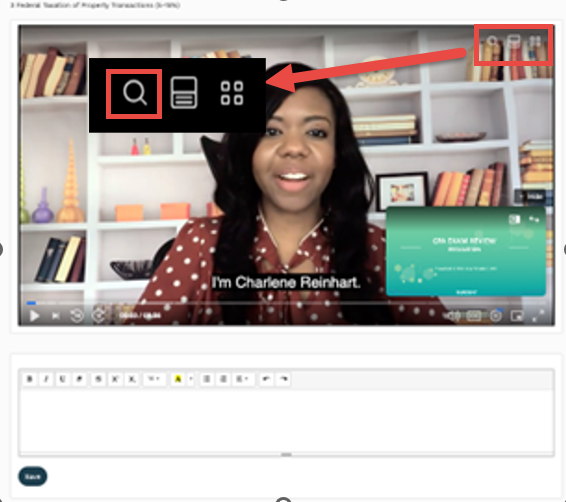The width and height of the screenshot is (566, 502).
Task: Open search icon at player's top-right
Action: pos(492,42)
